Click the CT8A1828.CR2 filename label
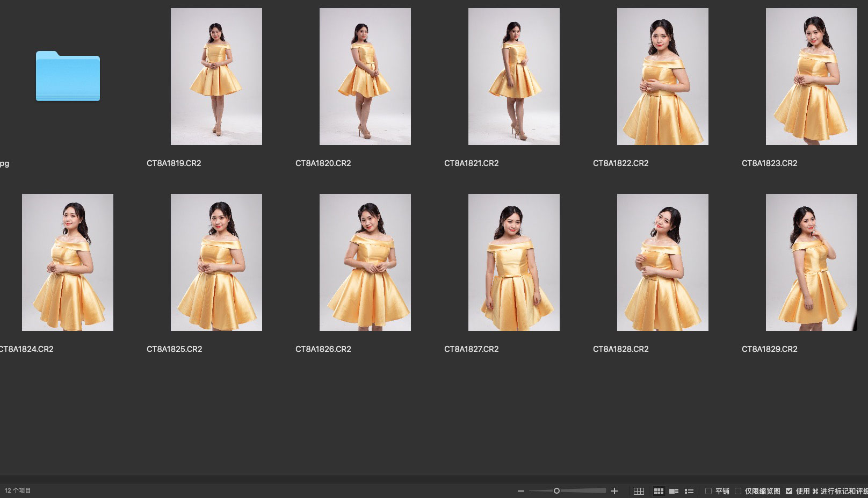Screen dimensions: 868x498 click(620, 349)
